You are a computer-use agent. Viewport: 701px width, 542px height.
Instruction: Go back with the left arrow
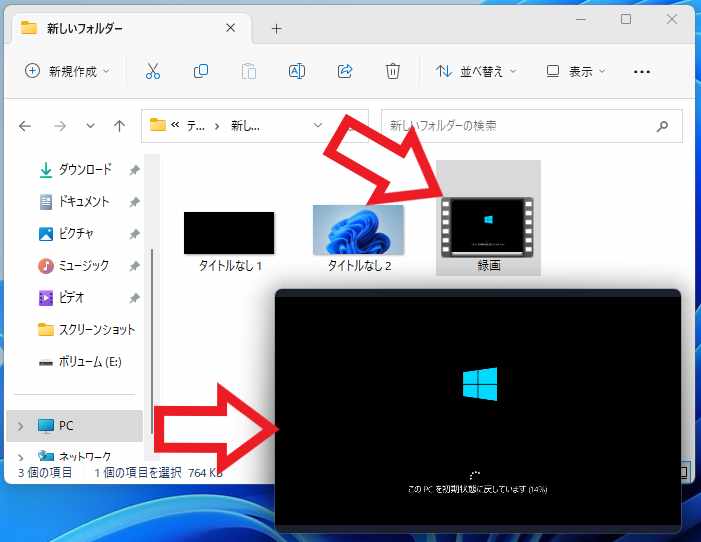pyautogui.click(x=25, y=126)
